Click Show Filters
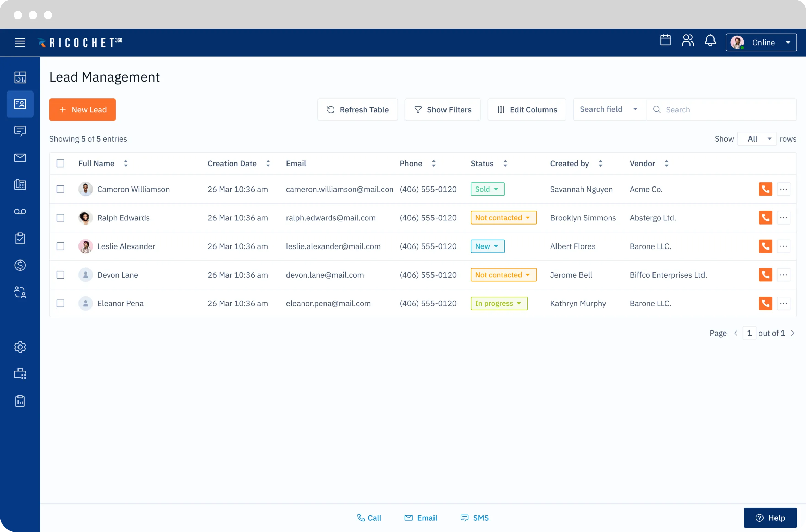 tap(442, 110)
